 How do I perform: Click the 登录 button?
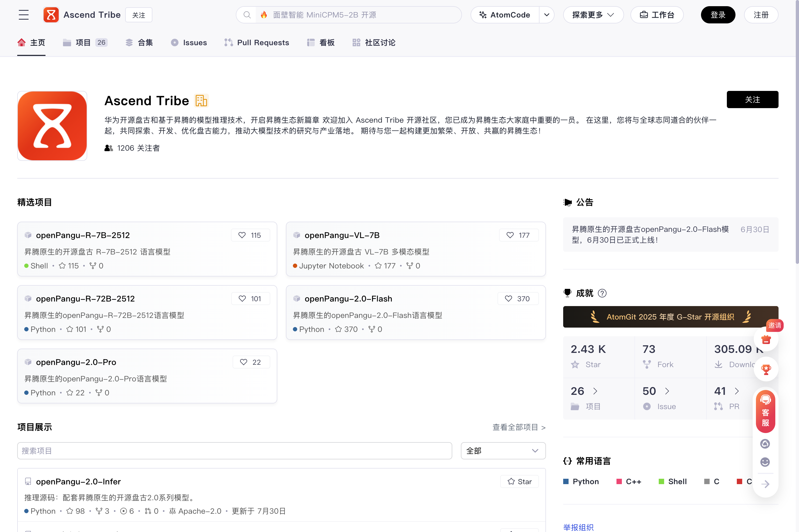pos(718,15)
